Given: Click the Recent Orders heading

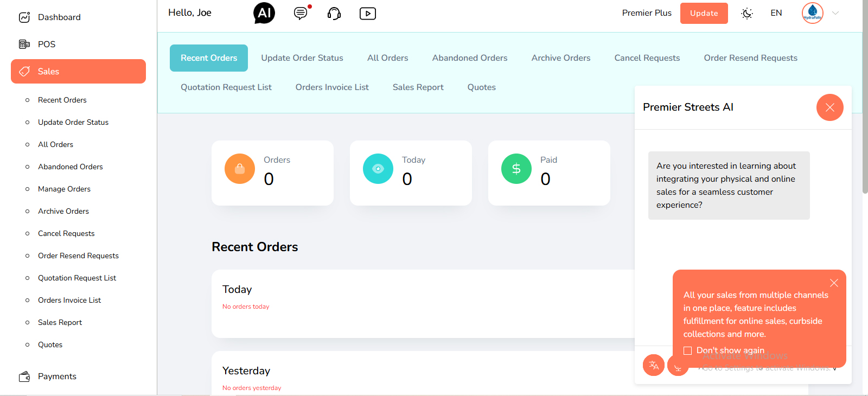Looking at the screenshot, I should pyautogui.click(x=255, y=247).
